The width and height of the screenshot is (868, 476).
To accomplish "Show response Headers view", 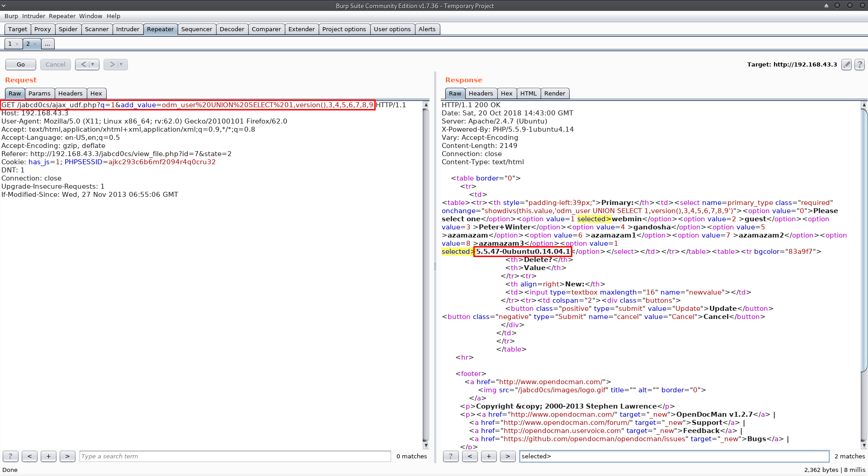I will point(481,93).
